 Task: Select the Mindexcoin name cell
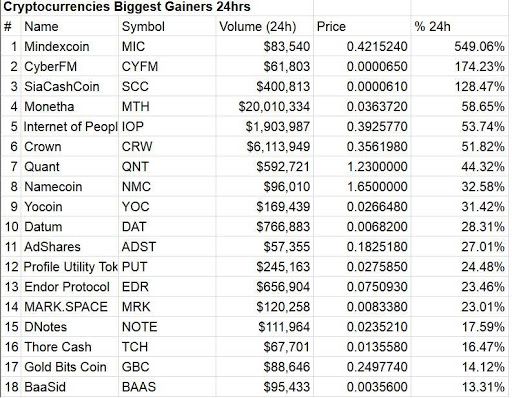pos(70,46)
